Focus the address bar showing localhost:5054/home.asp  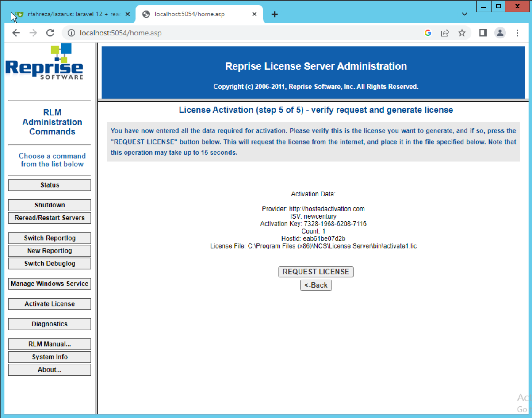tap(248, 33)
